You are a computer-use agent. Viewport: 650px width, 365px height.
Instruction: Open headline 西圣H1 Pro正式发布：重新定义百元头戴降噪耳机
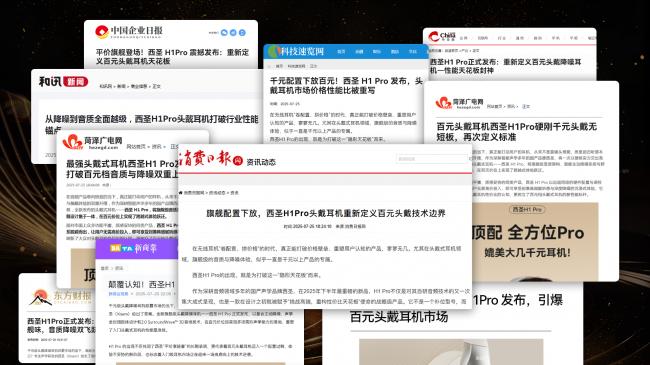click(505, 66)
